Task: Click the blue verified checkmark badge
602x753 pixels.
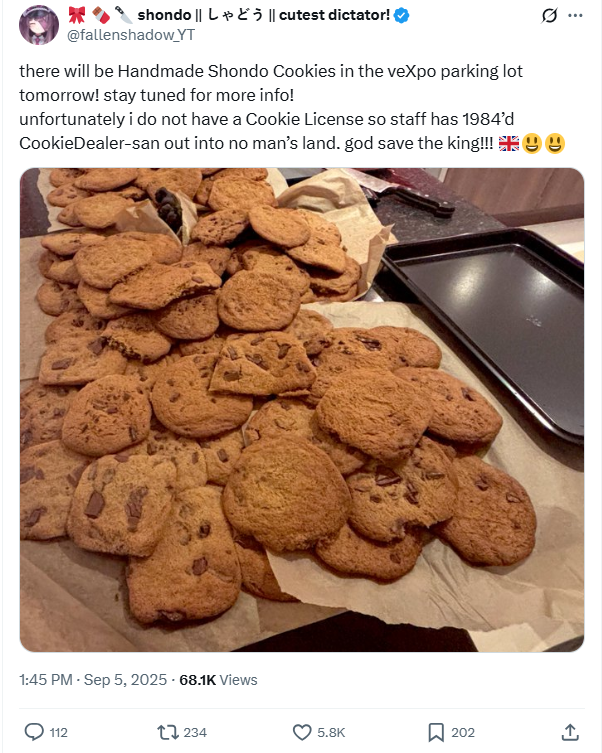Action: point(401,15)
